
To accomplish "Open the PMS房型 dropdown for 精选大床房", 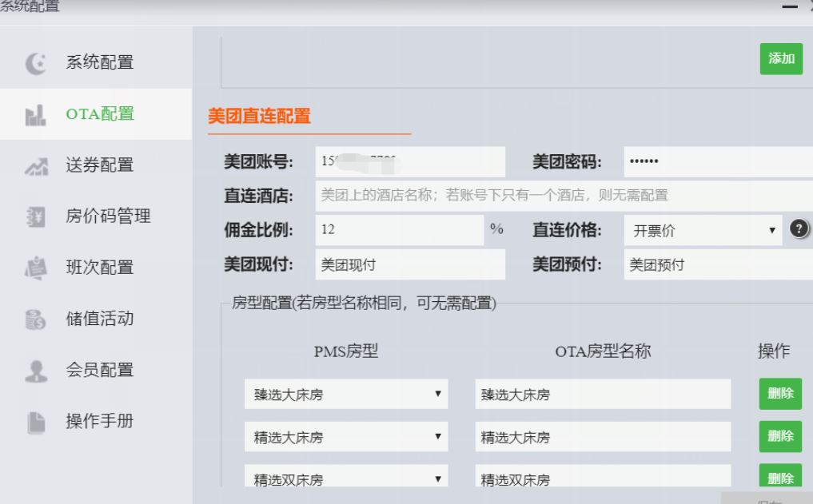I will [x=345, y=437].
